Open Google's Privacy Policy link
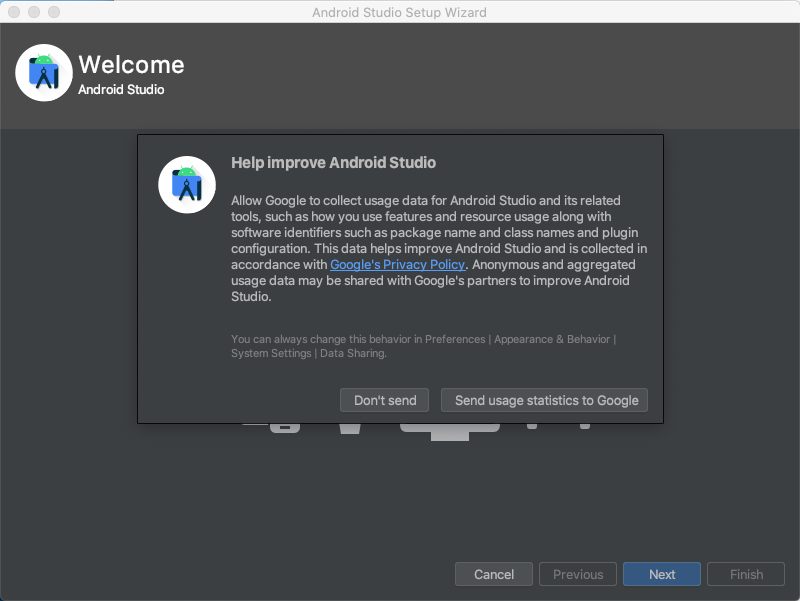Image resolution: width=800 pixels, height=601 pixels. (x=397, y=264)
